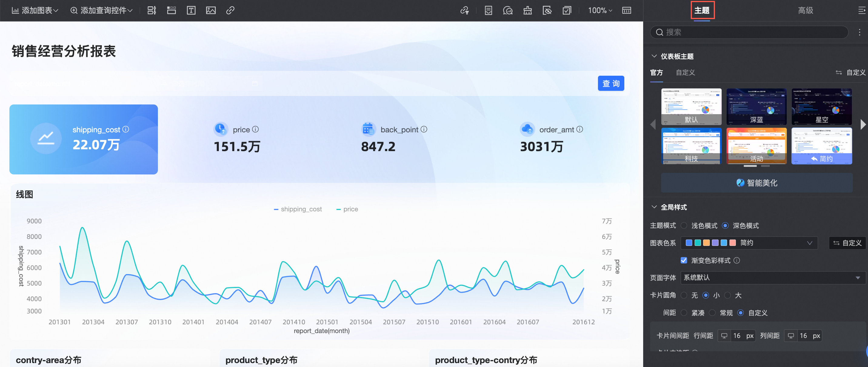Screen dimensions: 868x367
Task: Switch to the 自定义 themes tab
Action: 685,72
